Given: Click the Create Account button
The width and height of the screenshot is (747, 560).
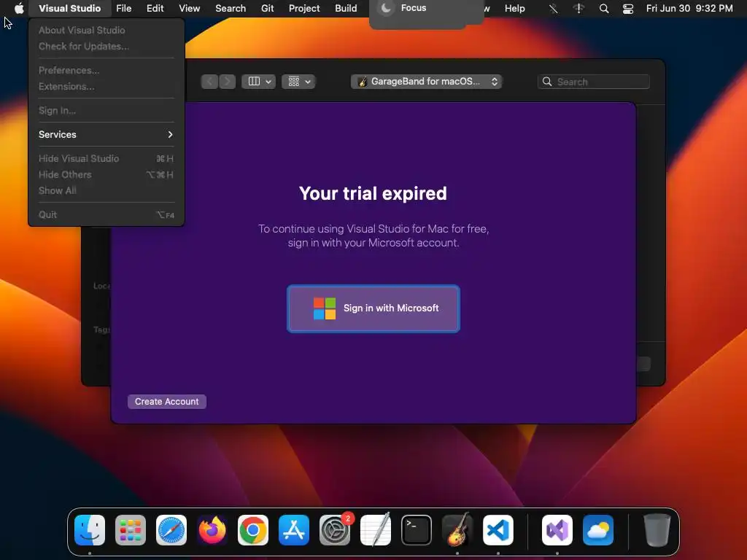Looking at the screenshot, I should click(167, 402).
